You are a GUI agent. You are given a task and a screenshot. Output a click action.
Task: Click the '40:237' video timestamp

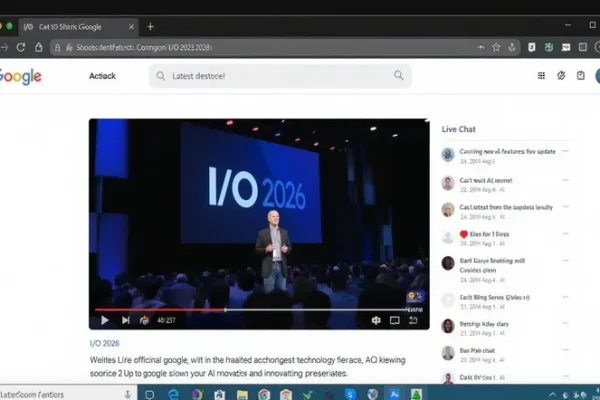coord(166,320)
